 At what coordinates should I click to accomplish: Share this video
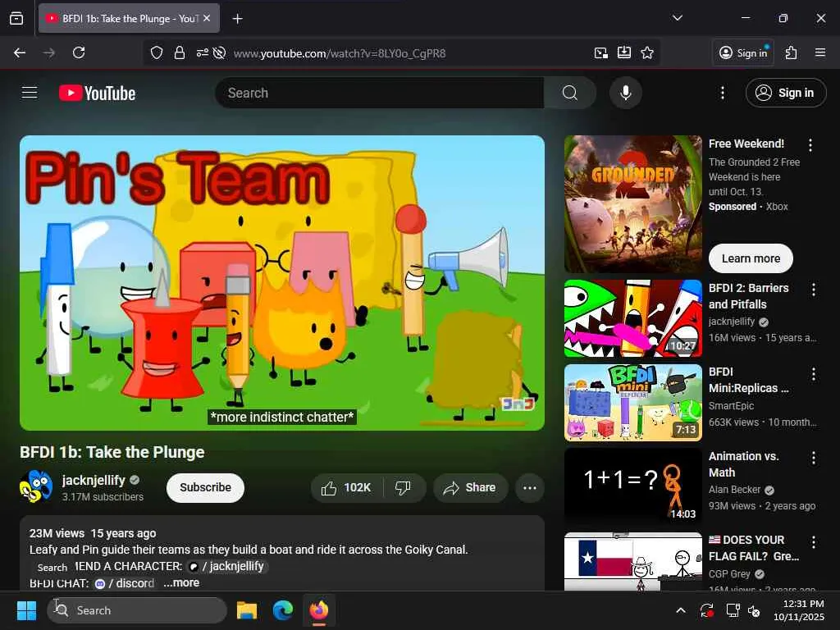coord(470,487)
